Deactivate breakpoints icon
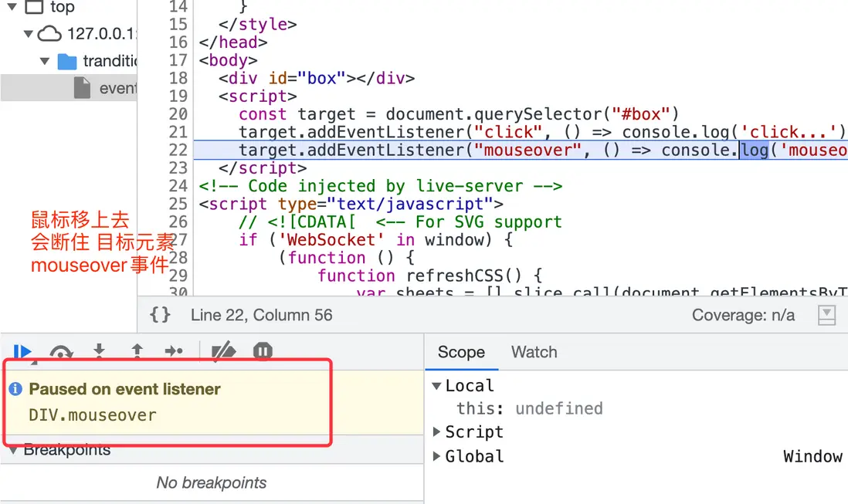This screenshot has width=848, height=504. 223,352
